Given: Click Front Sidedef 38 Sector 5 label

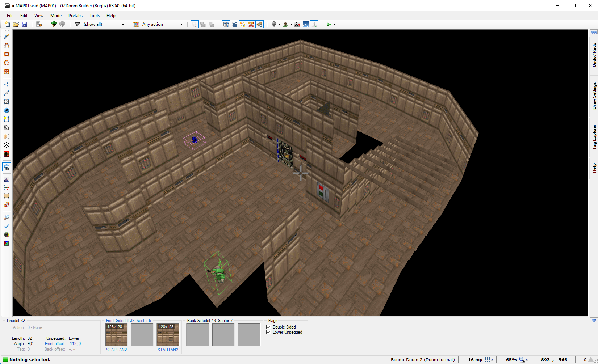Looking at the screenshot, I should coord(129,321).
